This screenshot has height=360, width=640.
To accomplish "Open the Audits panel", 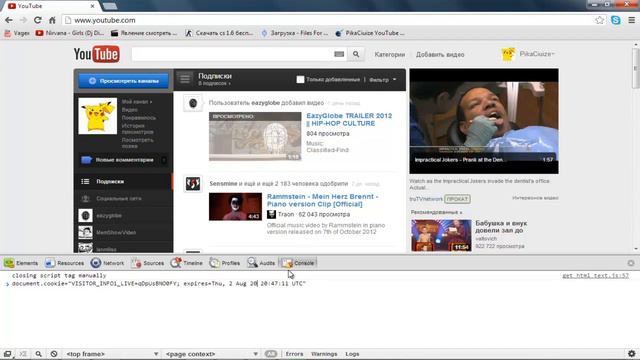I will pos(261,263).
